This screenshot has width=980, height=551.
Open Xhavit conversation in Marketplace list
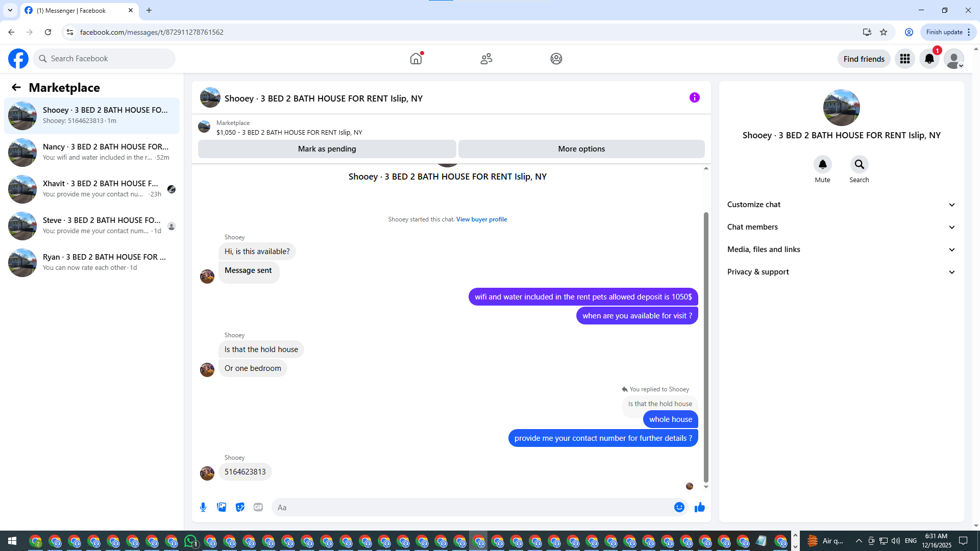[92, 189]
